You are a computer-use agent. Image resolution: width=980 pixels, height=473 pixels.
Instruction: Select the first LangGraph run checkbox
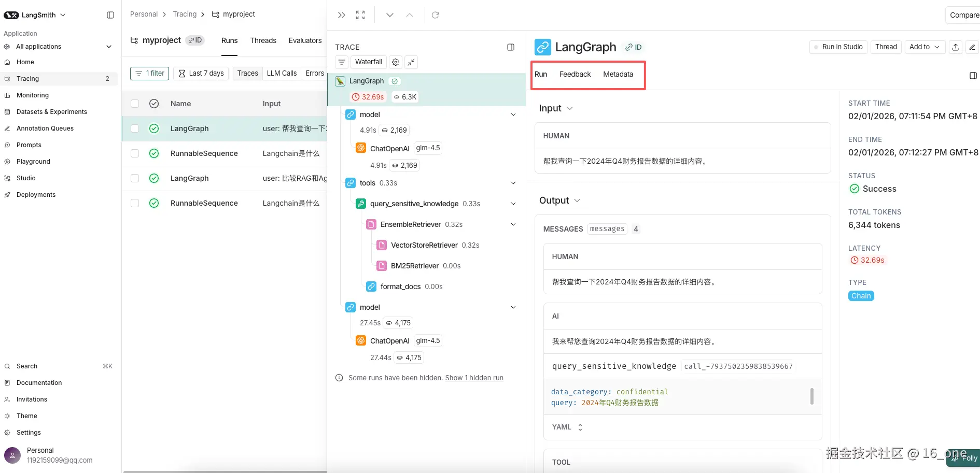pos(135,128)
